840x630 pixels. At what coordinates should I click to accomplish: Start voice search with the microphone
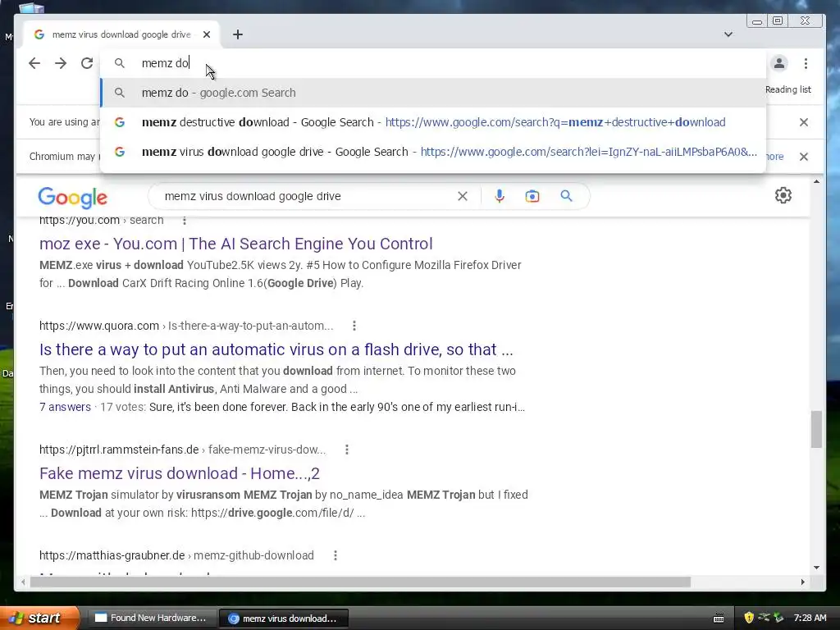500,196
